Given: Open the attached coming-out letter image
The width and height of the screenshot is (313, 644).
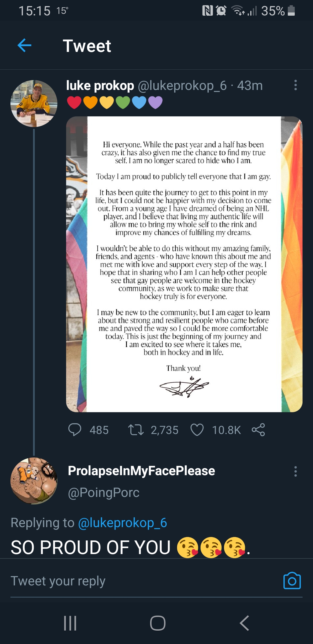Looking at the screenshot, I should [184, 264].
